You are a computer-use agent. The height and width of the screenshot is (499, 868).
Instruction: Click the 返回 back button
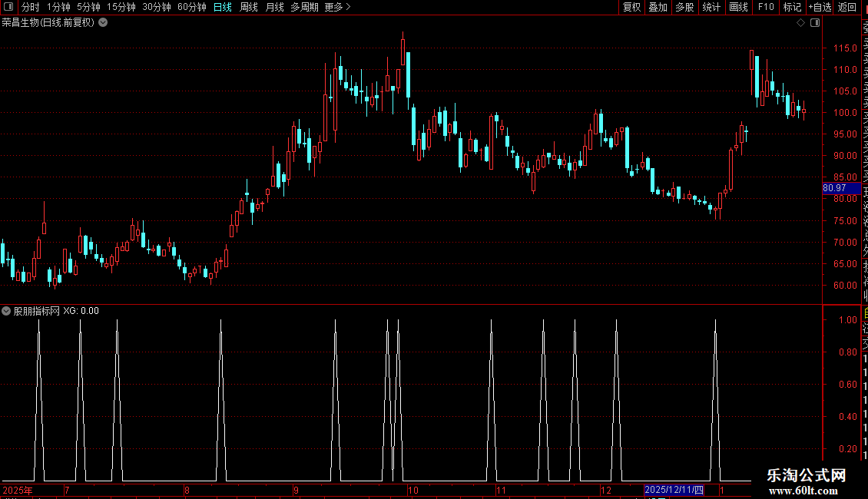pos(847,7)
